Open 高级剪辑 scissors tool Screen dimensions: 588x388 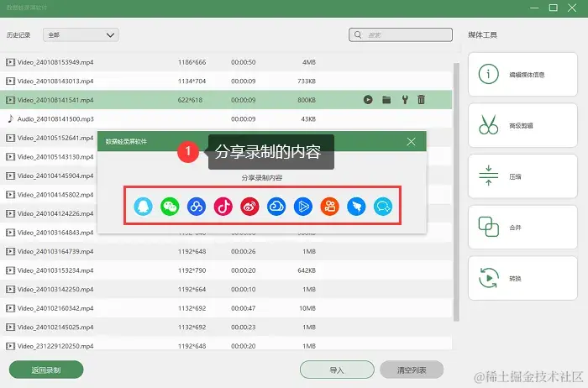[x=522, y=125]
